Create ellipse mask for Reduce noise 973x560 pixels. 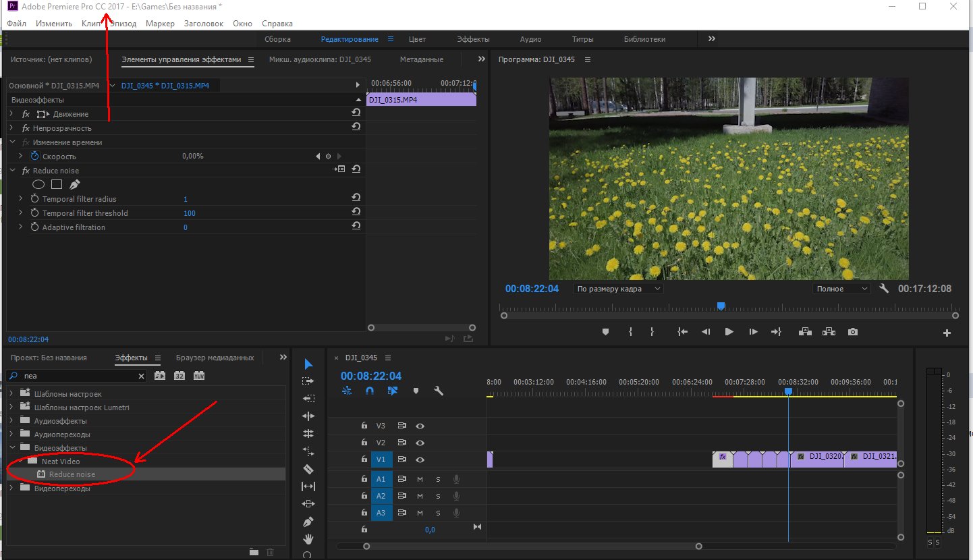pyautogui.click(x=39, y=184)
